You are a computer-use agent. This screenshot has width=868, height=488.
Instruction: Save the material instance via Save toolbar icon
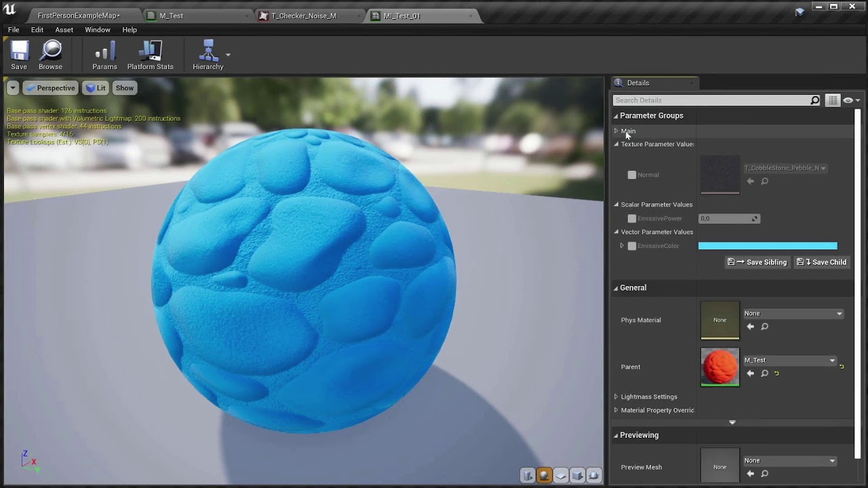[19, 55]
